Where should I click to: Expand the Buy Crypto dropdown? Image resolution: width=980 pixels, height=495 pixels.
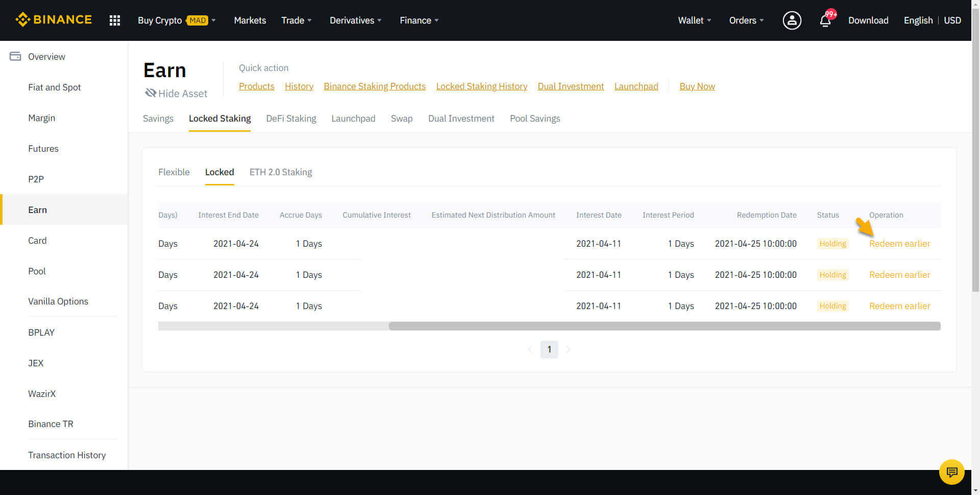177,20
